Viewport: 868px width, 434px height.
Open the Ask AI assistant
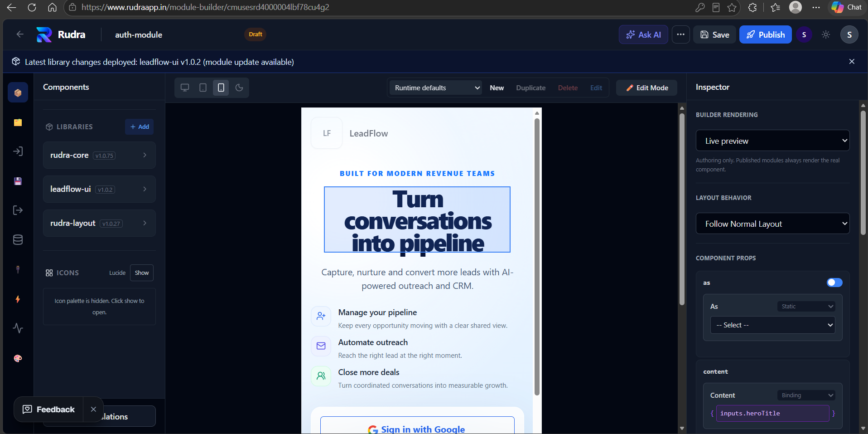(x=643, y=34)
